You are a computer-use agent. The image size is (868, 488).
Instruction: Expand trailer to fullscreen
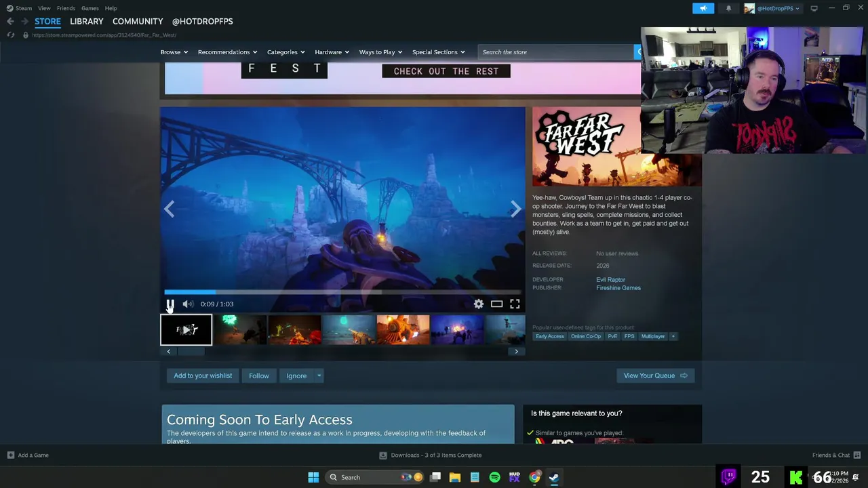[x=515, y=304]
